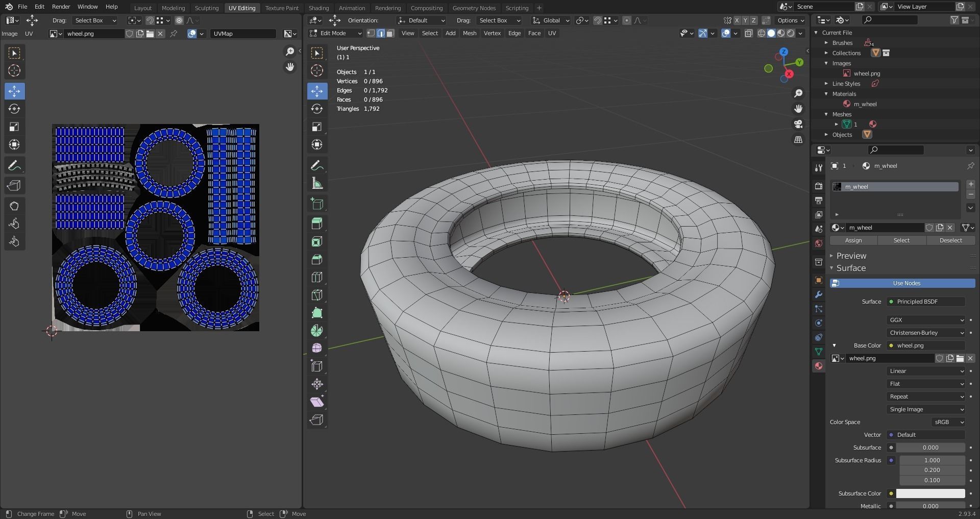The width and height of the screenshot is (980, 519).
Task: Choose the Extrude Region tool
Action: [x=317, y=223]
